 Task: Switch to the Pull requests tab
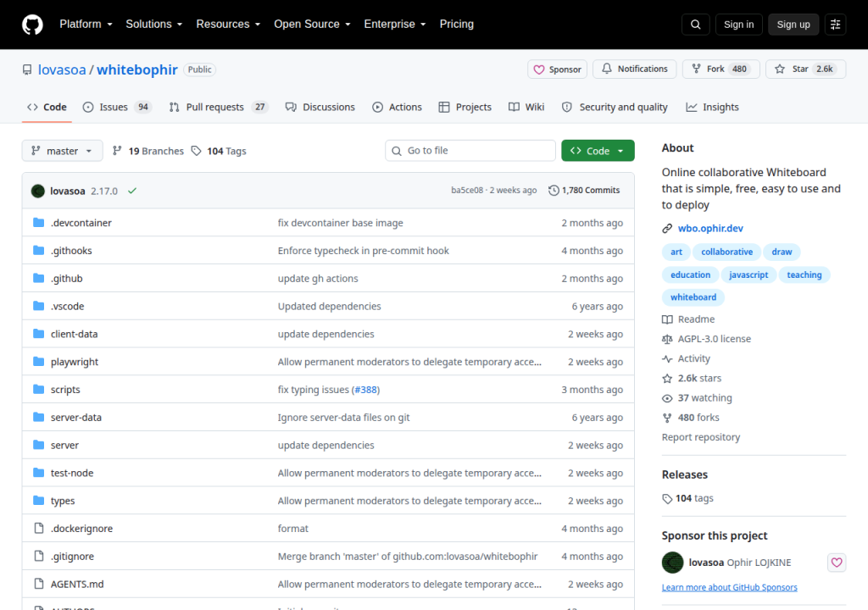tap(219, 107)
